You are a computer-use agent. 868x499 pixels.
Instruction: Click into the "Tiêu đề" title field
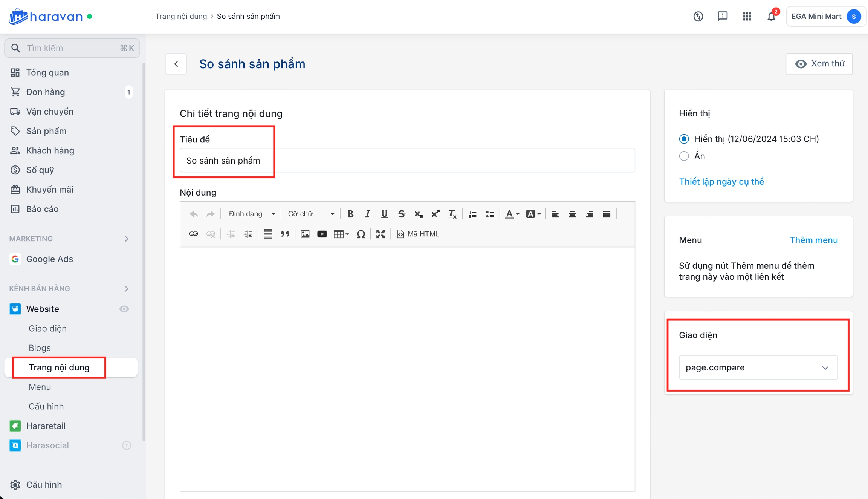(x=407, y=161)
